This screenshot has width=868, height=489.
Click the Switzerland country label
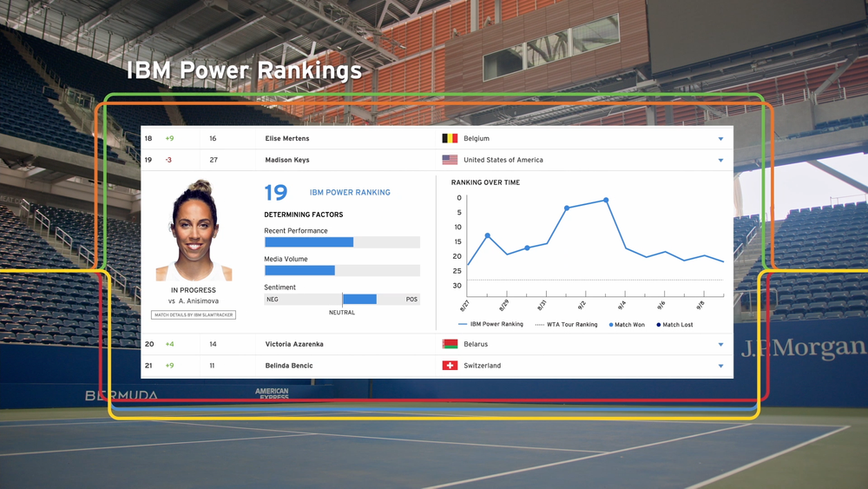pos(482,366)
